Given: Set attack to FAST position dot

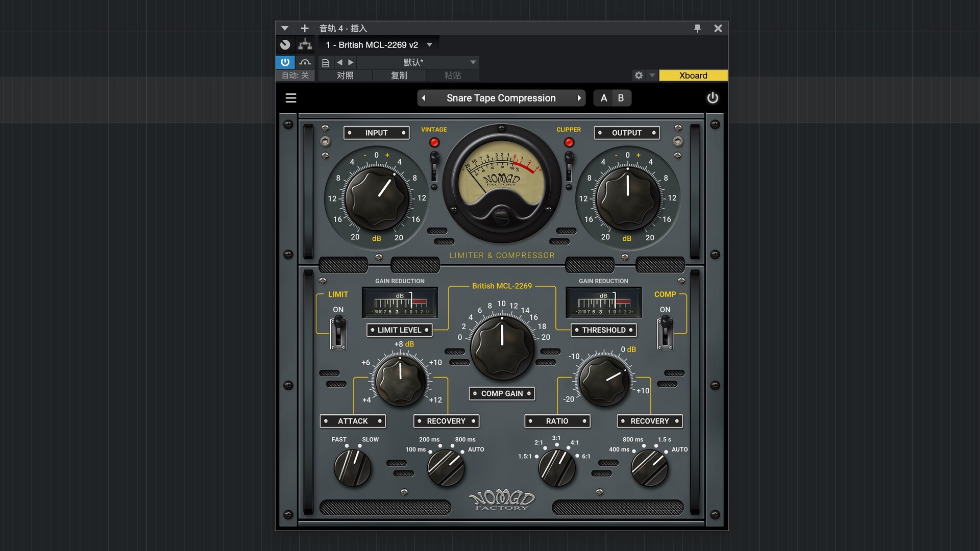Looking at the screenshot, I should [x=347, y=446].
